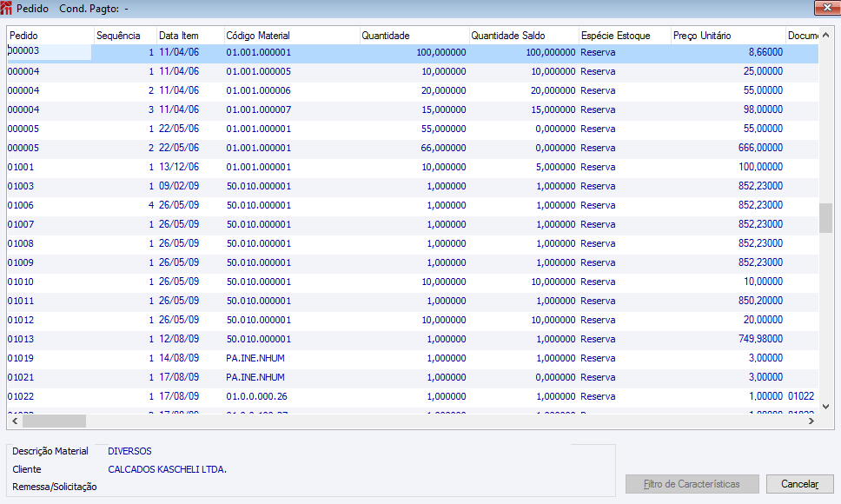Click saldo 5,000000 cell
The image size is (841, 504).
point(556,167)
